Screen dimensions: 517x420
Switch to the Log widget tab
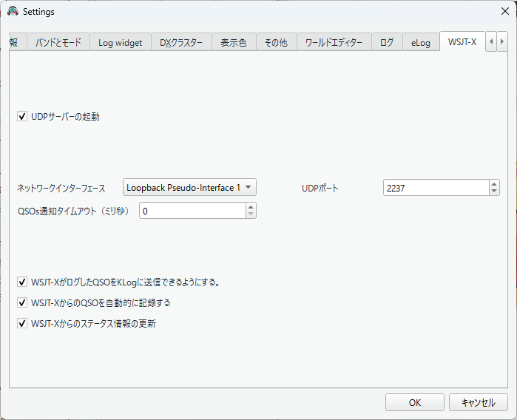[x=121, y=42]
